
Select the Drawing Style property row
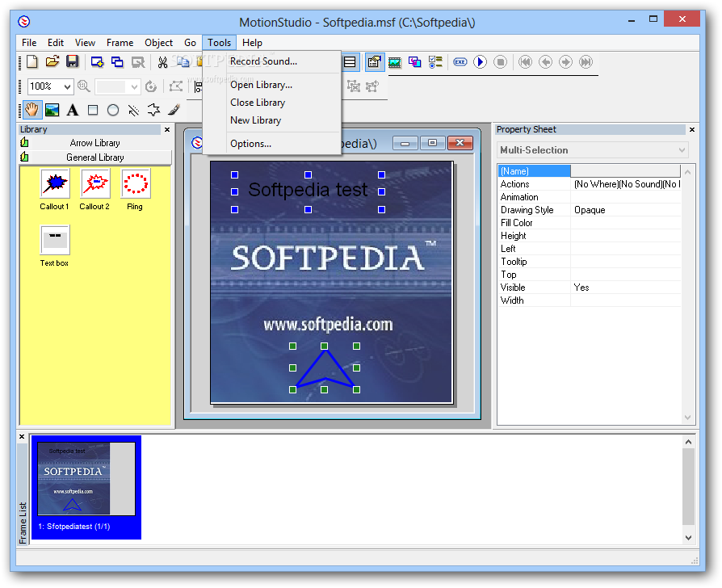[590, 210]
